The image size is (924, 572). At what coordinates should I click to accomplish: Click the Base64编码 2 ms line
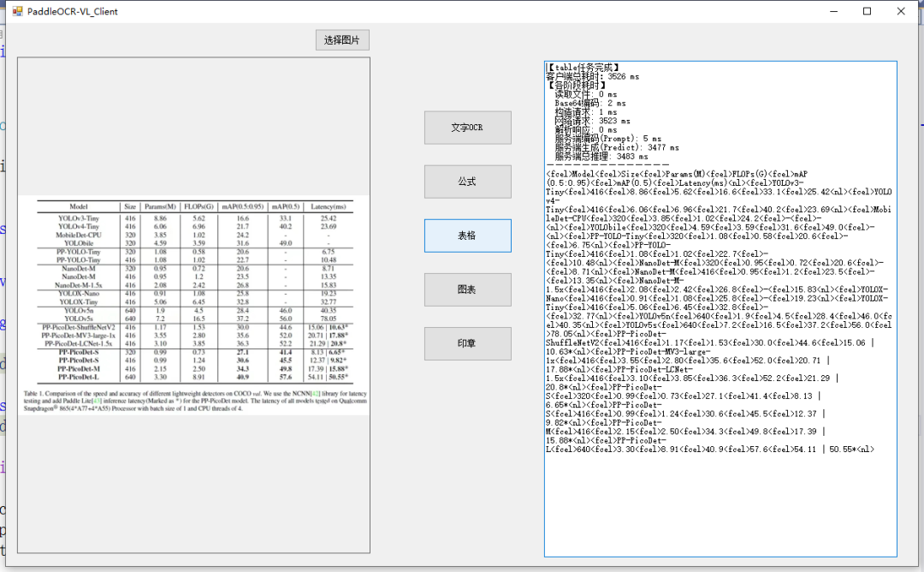point(589,104)
